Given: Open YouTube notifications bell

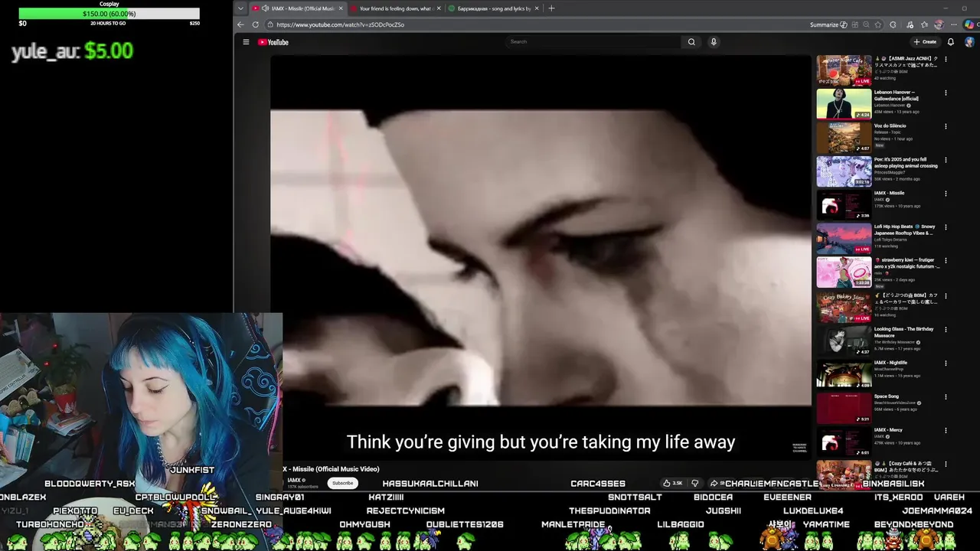Looking at the screenshot, I should coord(951,42).
